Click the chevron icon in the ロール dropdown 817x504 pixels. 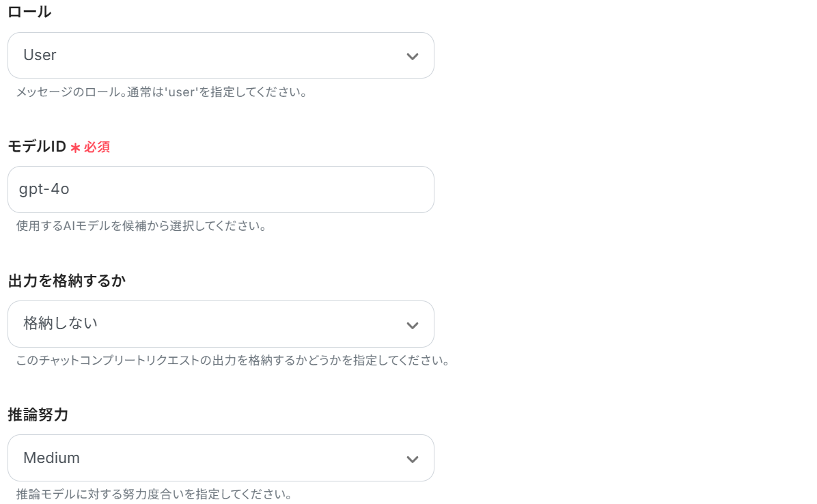(x=412, y=56)
